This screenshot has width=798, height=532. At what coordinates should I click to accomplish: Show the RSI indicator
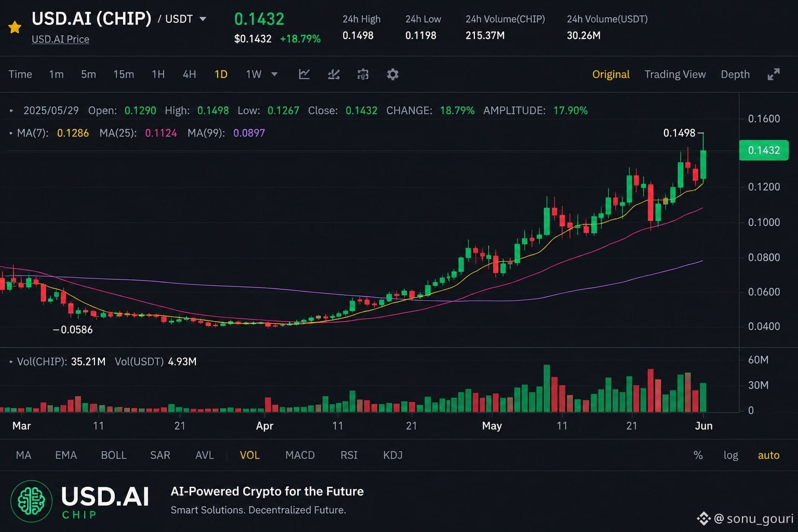tap(349, 455)
